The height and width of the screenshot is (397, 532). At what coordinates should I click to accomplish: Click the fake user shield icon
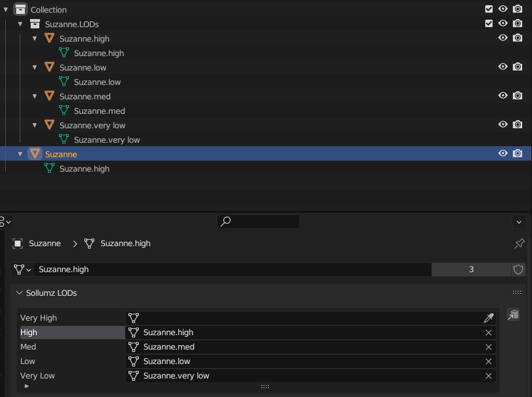[x=519, y=269]
